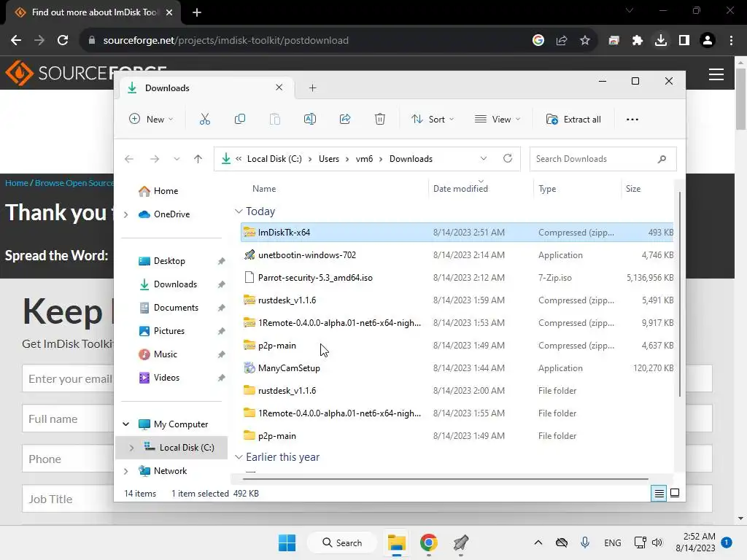Open SourceForge hamburger menu
747x560 pixels.
(x=716, y=74)
